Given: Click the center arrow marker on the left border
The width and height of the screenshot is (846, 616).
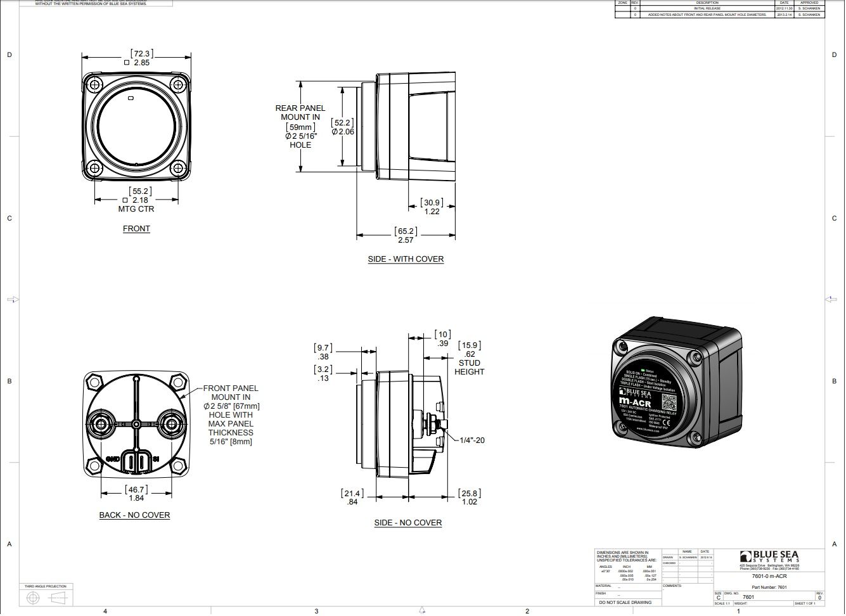Looking at the screenshot, I should click(x=12, y=299).
